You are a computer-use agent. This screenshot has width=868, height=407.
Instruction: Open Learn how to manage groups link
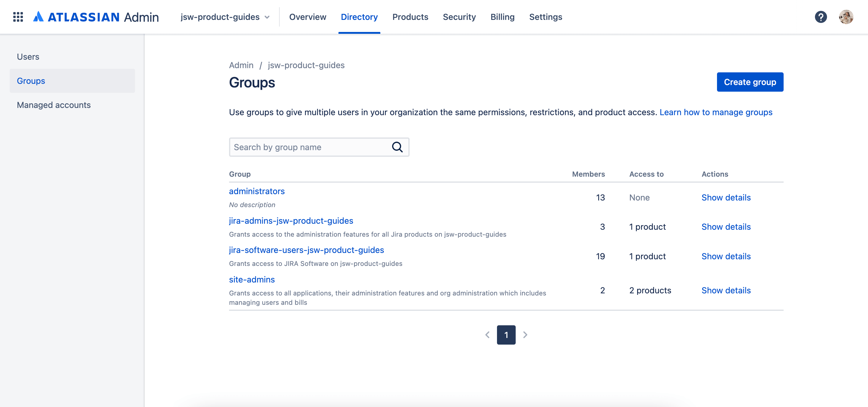tap(716, 112)
